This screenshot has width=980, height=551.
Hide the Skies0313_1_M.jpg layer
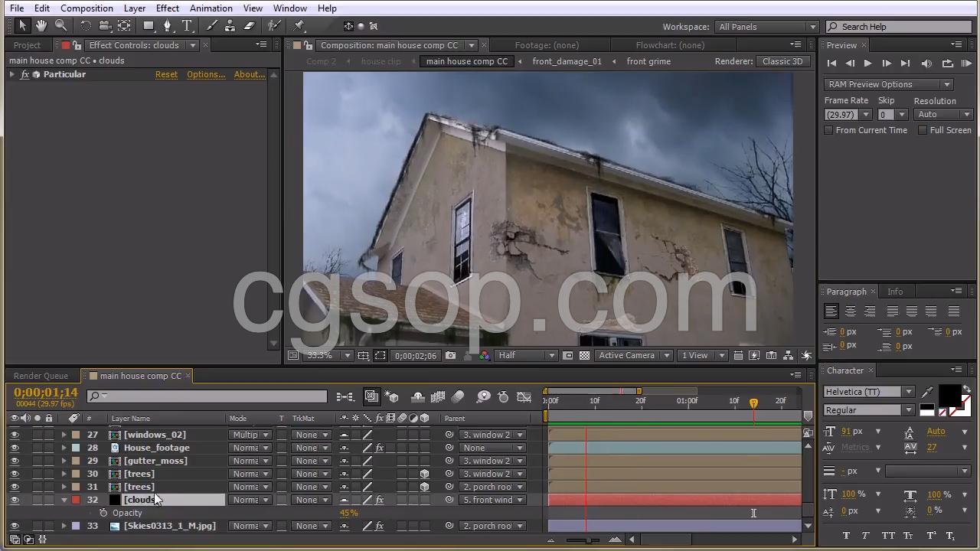click(x=15, y=526)
